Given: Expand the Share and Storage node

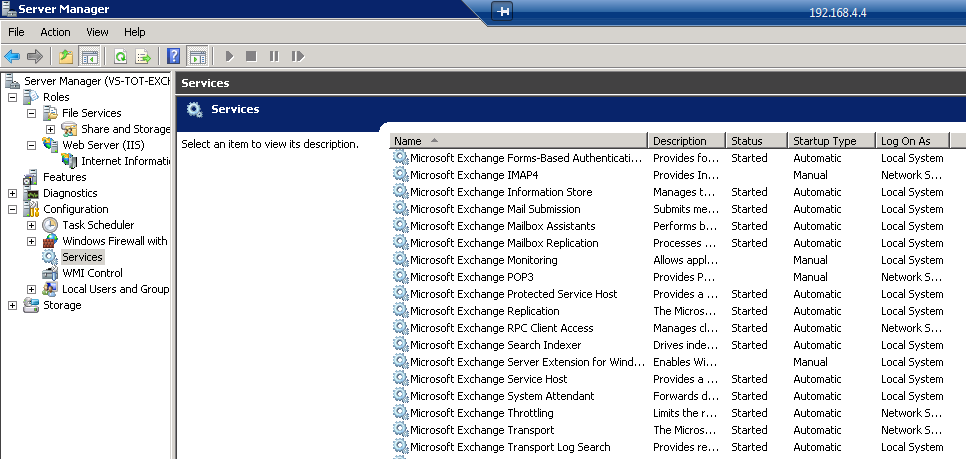Looking at the screenshot, I should [x=51, y=129].
